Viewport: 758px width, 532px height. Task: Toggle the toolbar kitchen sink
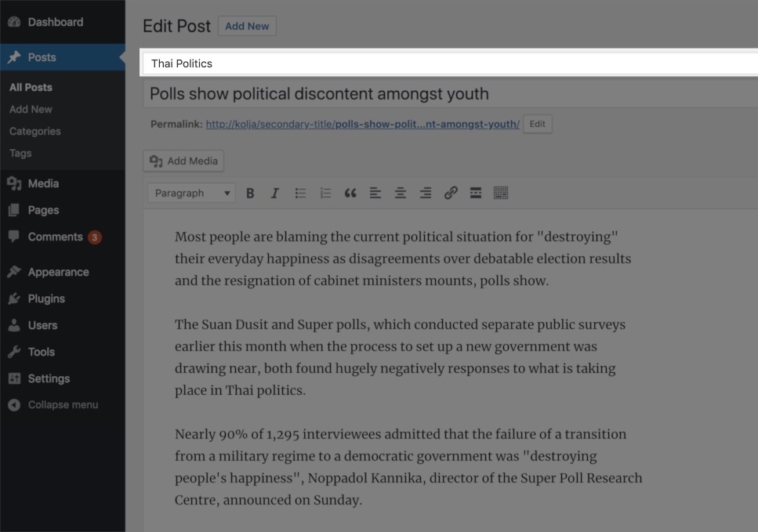(501, 194)
